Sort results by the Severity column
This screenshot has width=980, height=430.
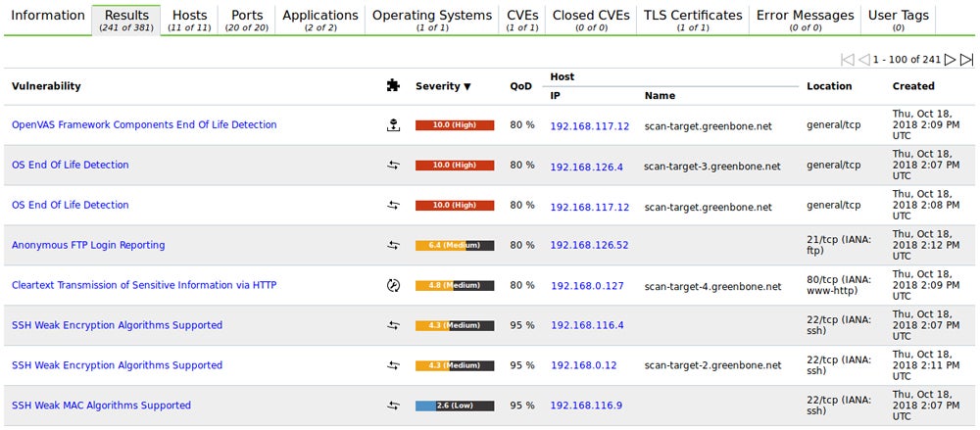coord(442,86)
